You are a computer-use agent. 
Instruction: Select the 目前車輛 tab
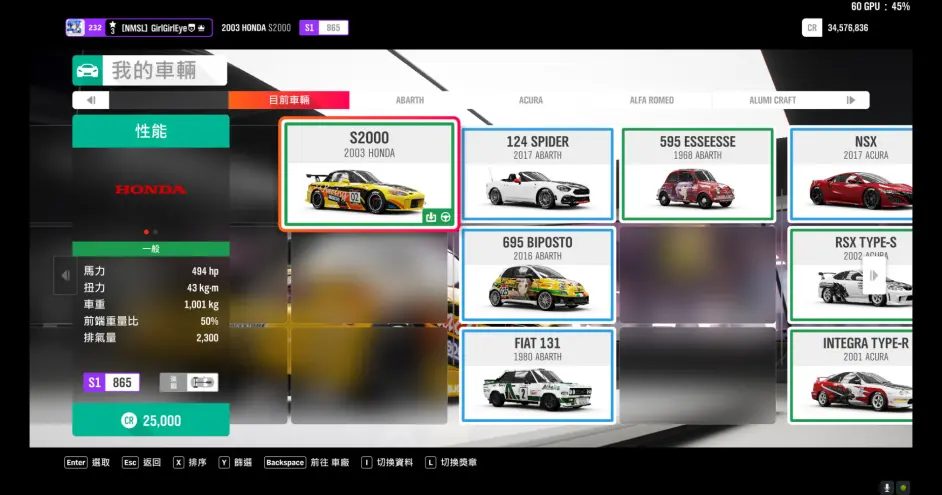coord(289,100)
